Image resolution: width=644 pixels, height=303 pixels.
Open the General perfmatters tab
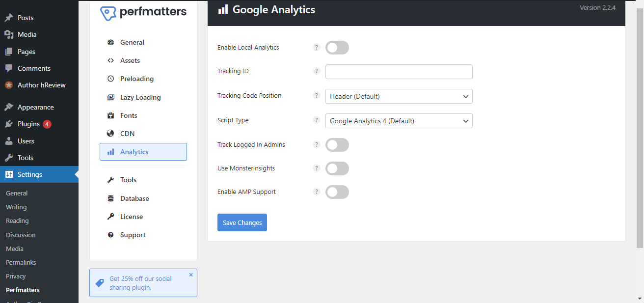(132, 42)
